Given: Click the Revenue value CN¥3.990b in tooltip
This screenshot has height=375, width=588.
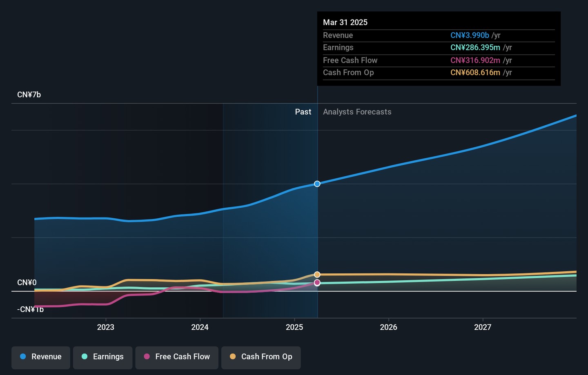Looking at the screenshot, I should 470,36.
